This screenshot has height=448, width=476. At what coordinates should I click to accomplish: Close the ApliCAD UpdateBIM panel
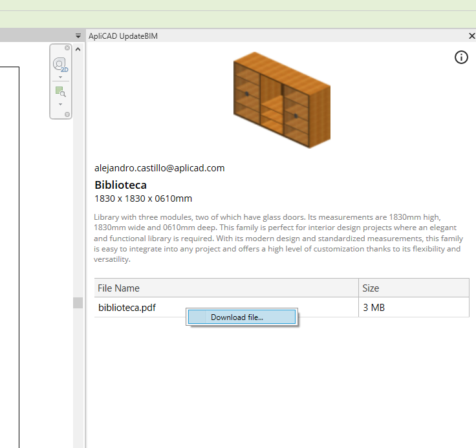[471, 36]
